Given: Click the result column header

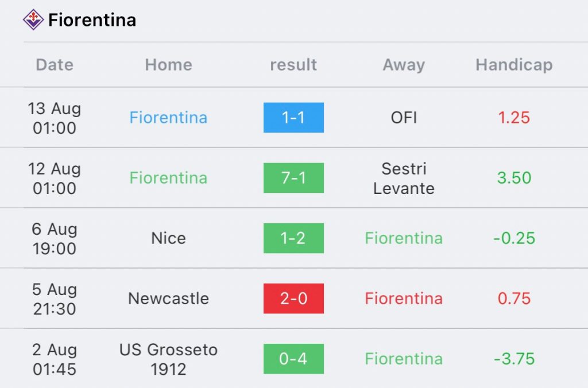Looking at the screenshot, I should click(293, 65).
